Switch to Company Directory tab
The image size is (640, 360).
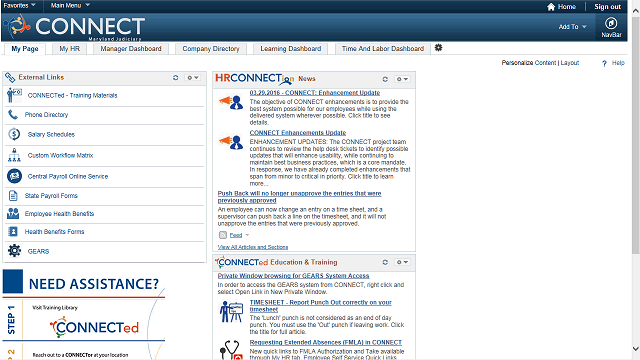click(x=211, y=49)
